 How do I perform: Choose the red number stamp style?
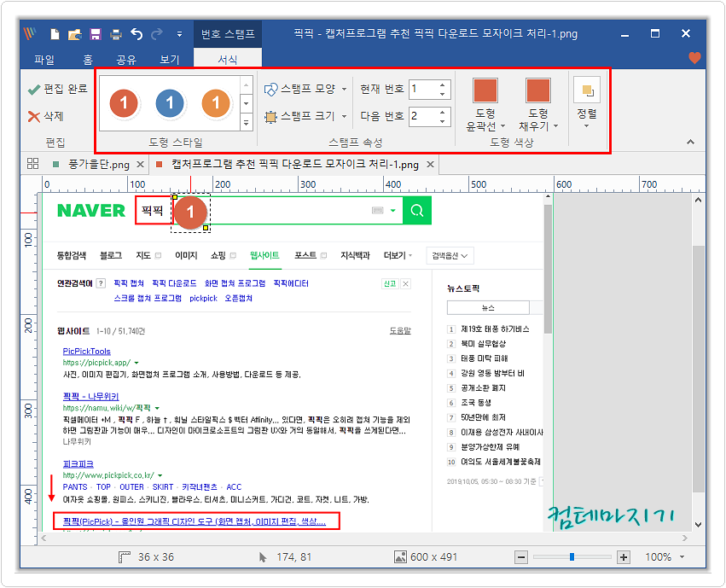[124, 103]
